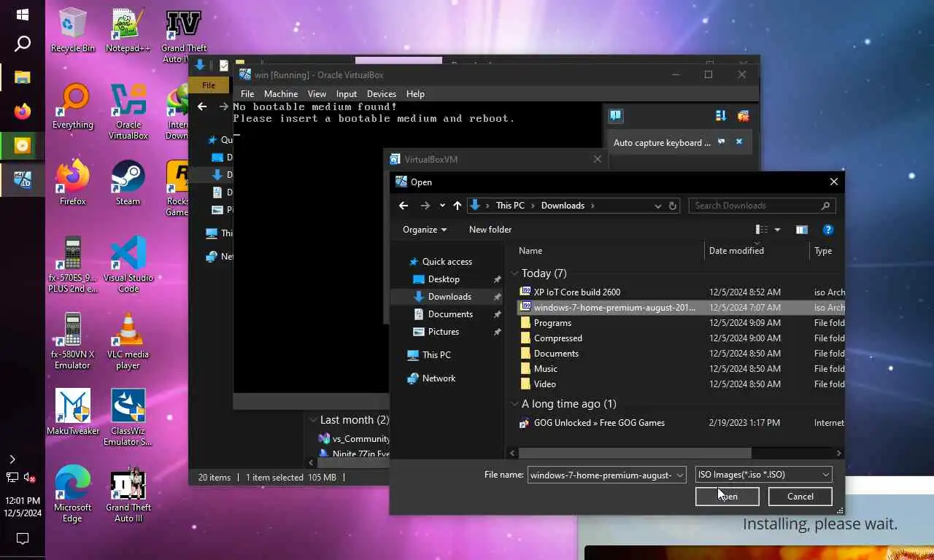Open the VirtualBox Machine menu
This screenshot has width=934, height=560.
(x=281, y=94)
